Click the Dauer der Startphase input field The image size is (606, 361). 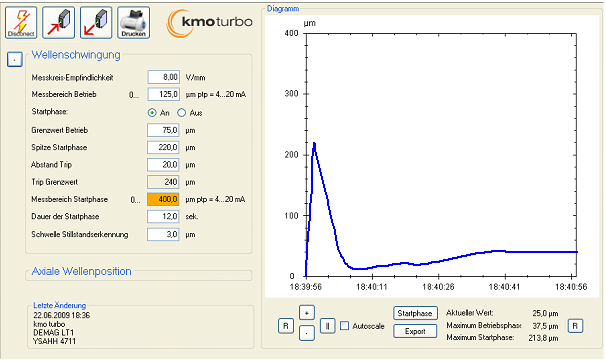[x=163, y=216]
